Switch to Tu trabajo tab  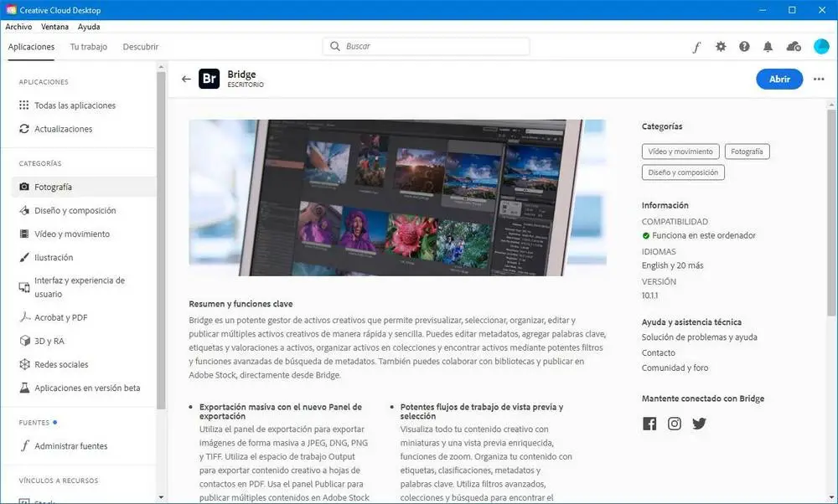(89, 47)
